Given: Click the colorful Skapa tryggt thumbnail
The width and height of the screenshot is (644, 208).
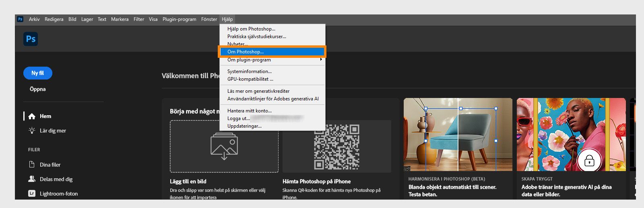Looking at the screenshot, I should [x=571, y=135].
